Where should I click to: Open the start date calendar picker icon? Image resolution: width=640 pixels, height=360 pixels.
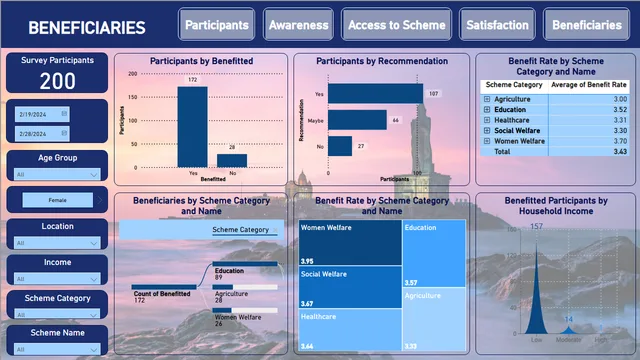tap(64, 113)
